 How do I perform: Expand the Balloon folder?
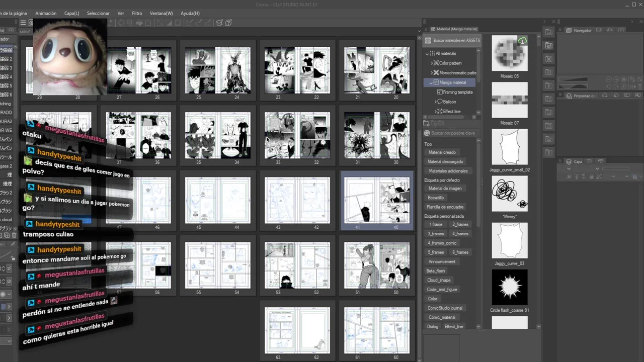[x=435, y=102]
